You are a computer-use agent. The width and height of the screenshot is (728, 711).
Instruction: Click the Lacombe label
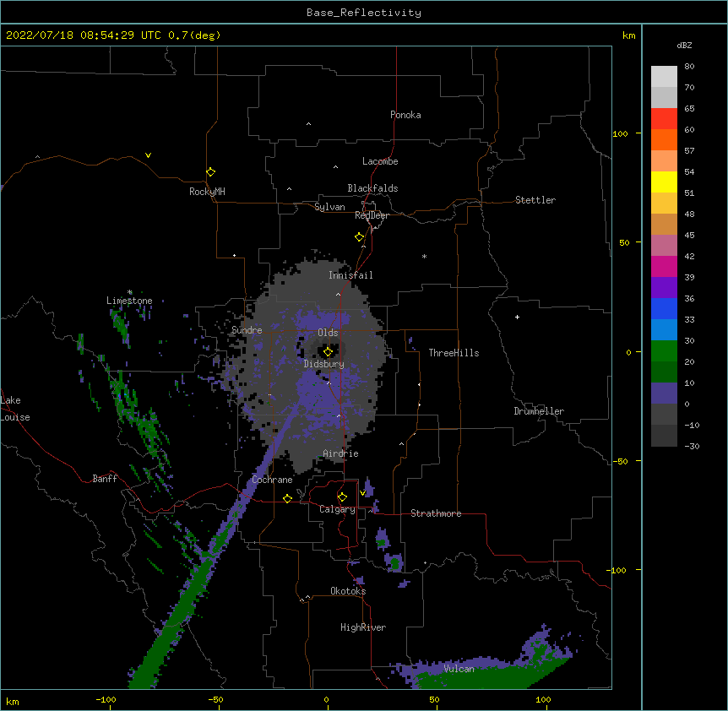pos(380,161)
